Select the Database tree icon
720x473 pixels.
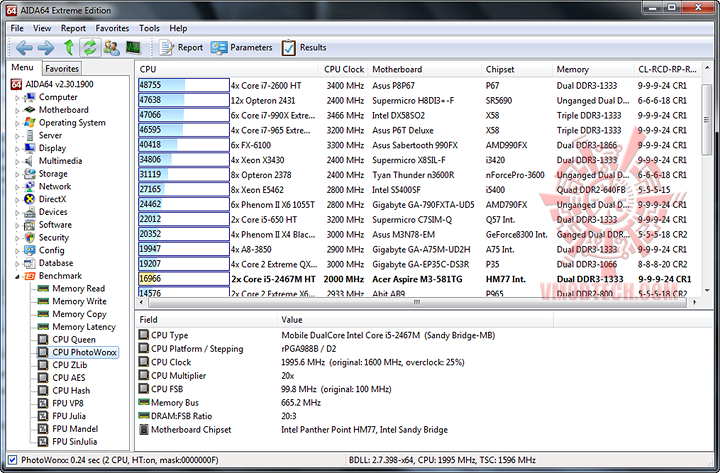coord(30,263)
